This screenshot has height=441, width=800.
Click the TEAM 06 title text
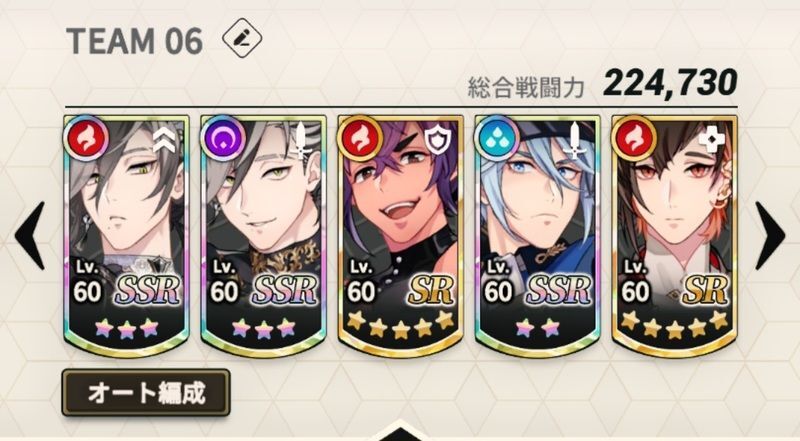point(134,41)
